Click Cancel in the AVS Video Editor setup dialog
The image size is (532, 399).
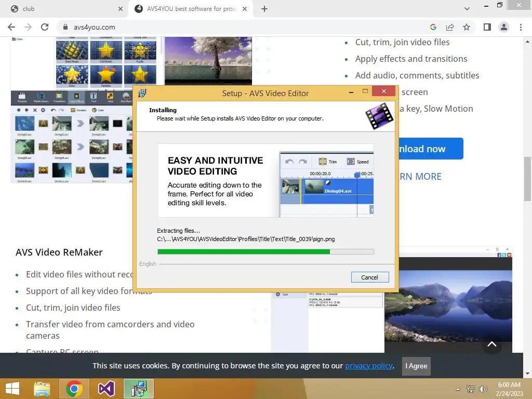(x=370, y=277)
